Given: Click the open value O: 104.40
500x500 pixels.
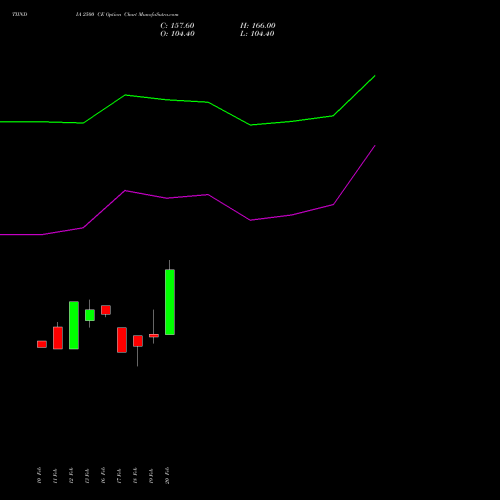Looking at the screenshot, I should 177,34.
